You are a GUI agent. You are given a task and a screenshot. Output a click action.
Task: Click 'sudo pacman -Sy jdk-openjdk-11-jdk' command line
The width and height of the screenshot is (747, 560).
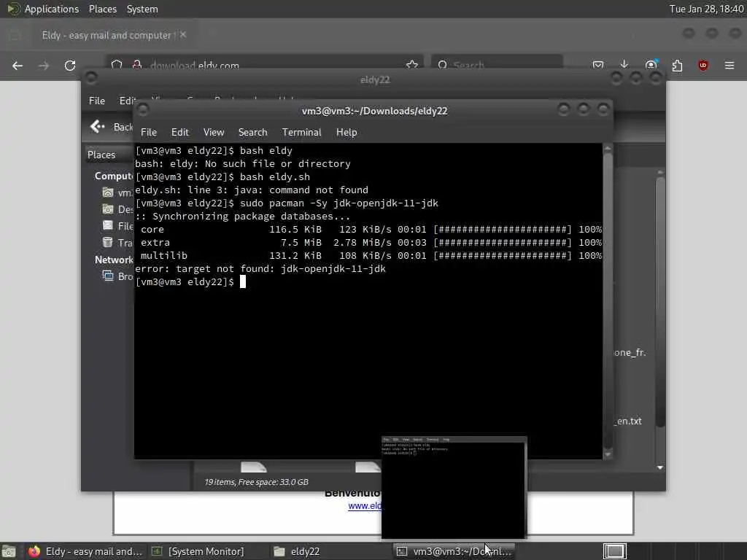pos(338,203)
